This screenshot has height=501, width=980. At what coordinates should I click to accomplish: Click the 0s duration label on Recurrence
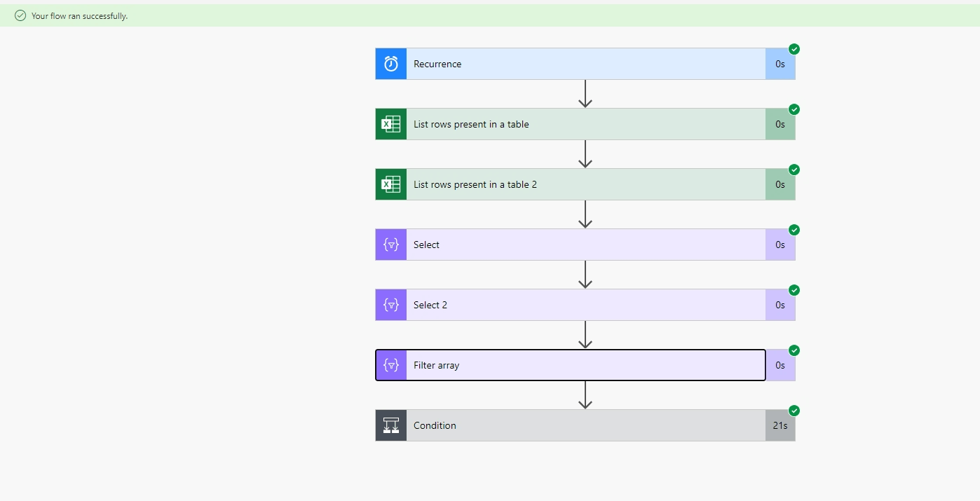[x=780, y=63]
